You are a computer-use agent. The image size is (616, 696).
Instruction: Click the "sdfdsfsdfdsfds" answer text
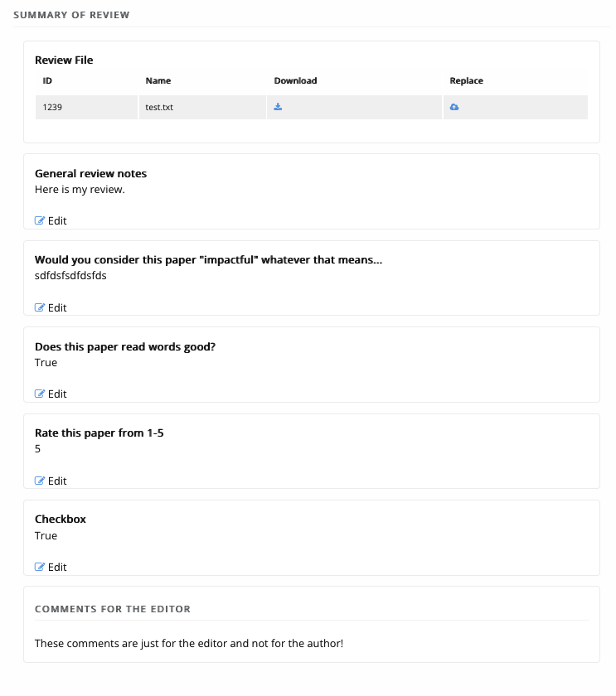[70, 275]
